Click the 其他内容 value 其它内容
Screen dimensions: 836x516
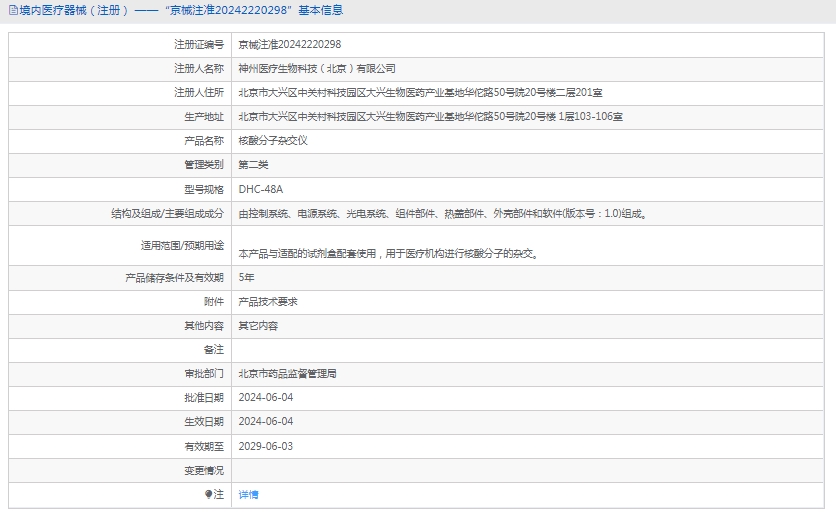click(258, 326)
